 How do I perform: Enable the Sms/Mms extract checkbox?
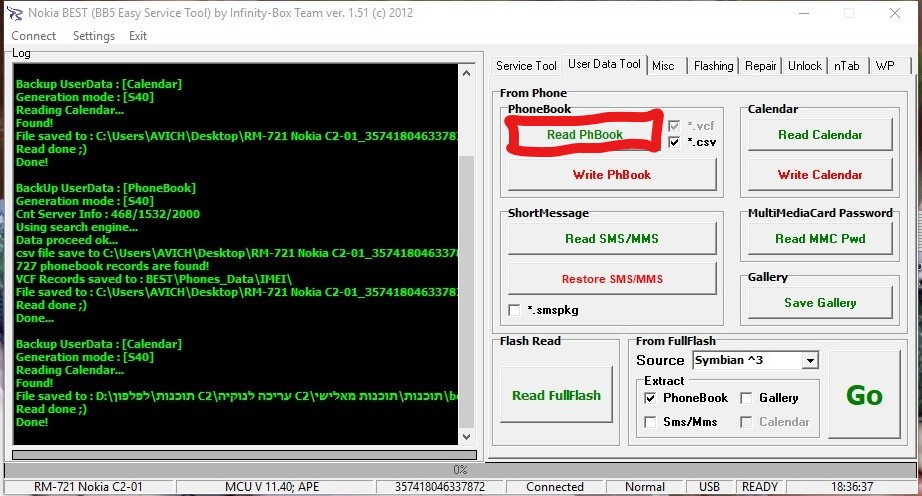tap(650, 422)
